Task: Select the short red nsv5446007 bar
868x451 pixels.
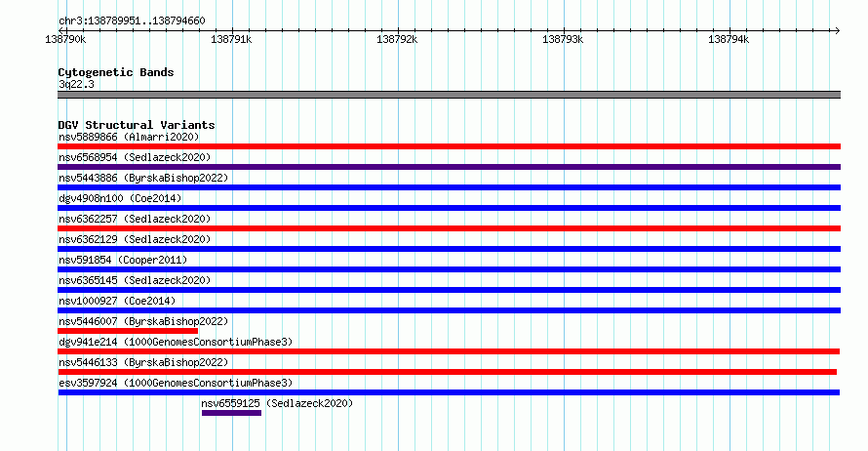Action: 128,331
